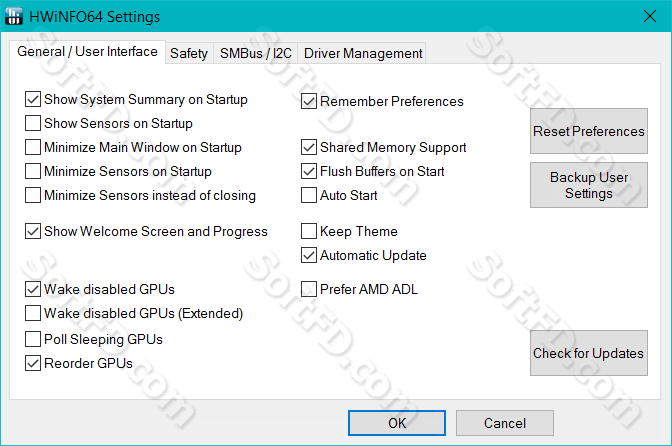672x446 pixels.
Task: Toggle the Remember Preferences checkbox
Action: pyautogui.click(x=309, y=101)
